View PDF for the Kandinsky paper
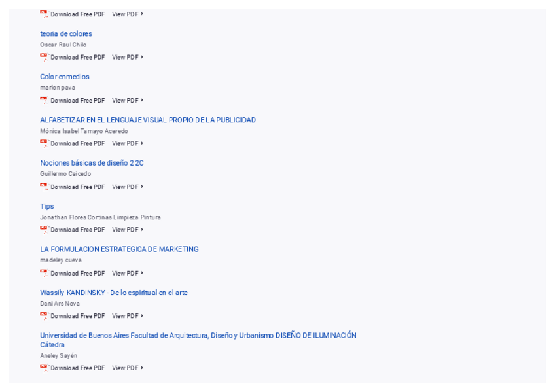This screenshot has width=555, height=392. 127,316
